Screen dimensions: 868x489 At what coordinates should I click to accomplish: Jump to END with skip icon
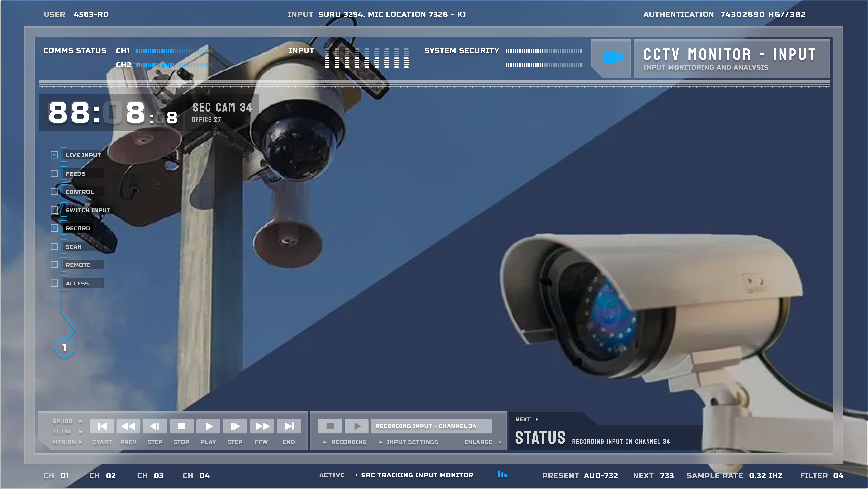click(289, 426)
